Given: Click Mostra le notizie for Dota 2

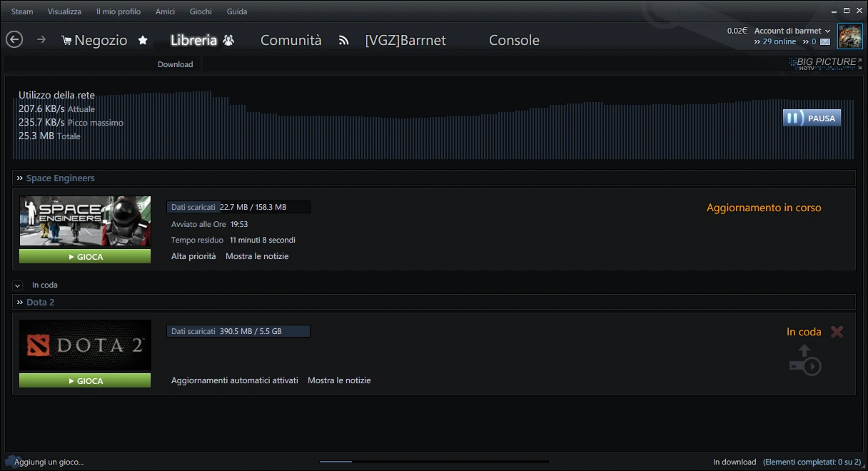Looking at the screenshot, I should tap(339, 380).
